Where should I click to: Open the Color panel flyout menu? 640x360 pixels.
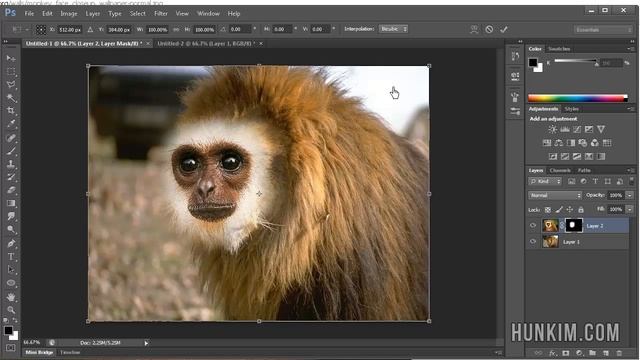coord(631,49)
